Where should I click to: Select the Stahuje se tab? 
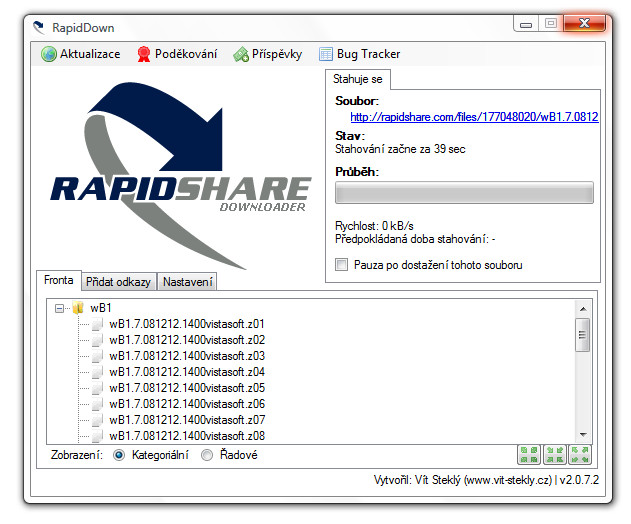click(357, 79)
